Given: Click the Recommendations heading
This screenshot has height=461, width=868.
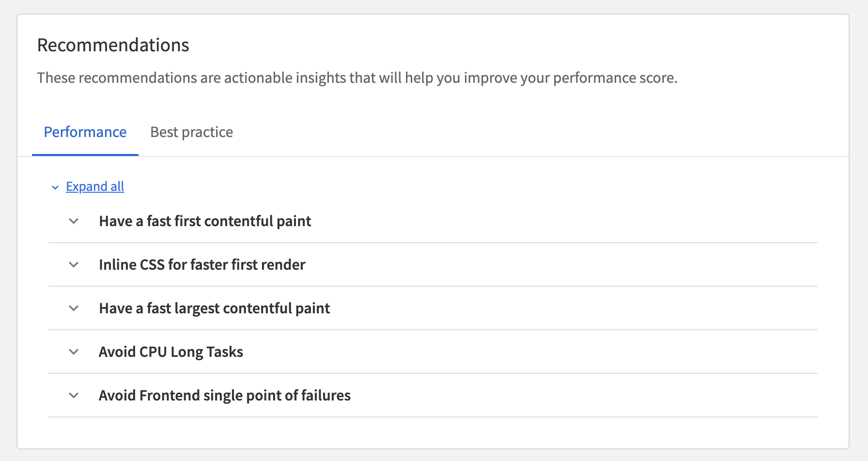Looking at the screenshot, I should pos(113,45).
